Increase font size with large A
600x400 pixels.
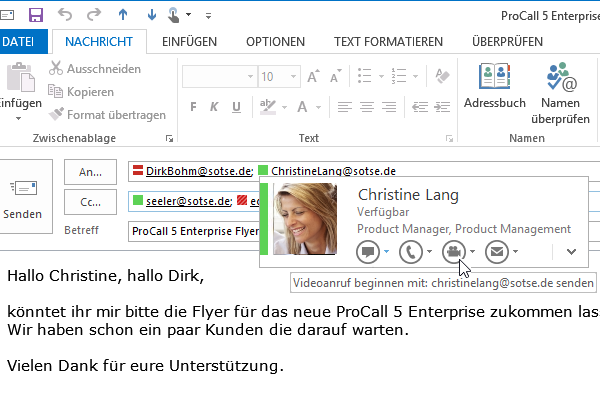click(x=313, y=77)
